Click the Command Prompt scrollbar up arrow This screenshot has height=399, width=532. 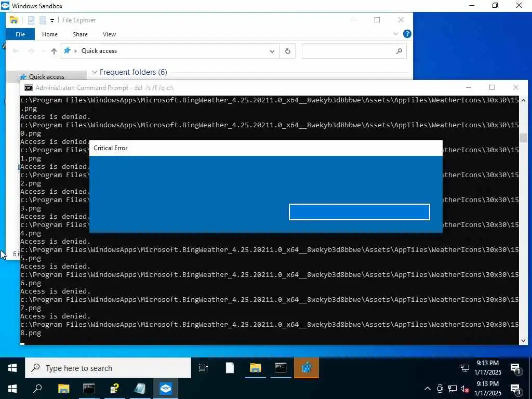pos(523,100)
